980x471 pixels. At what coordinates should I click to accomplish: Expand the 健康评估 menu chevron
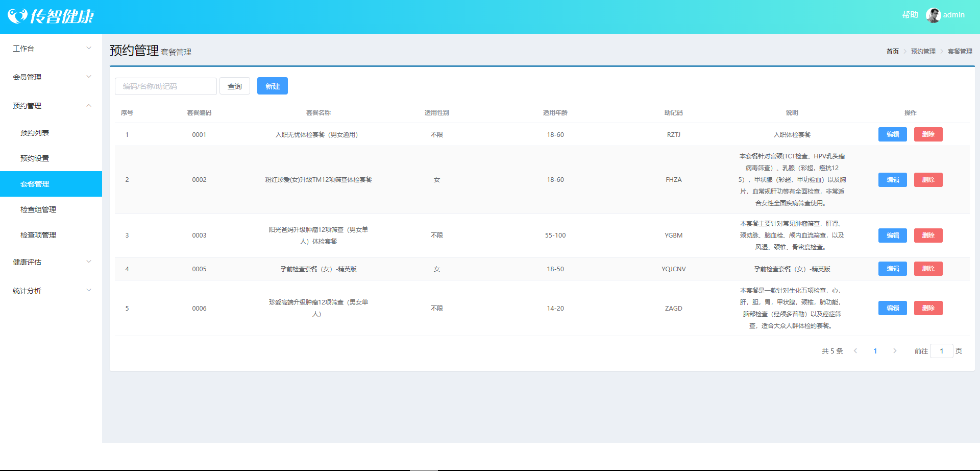tap(89, 262)
